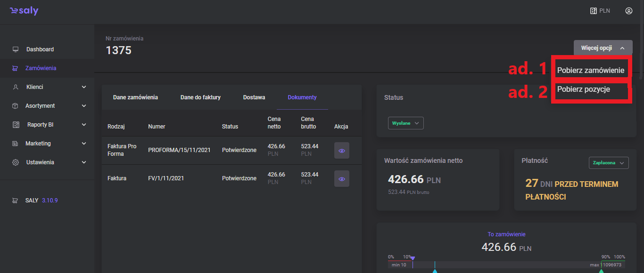Expand the Marketing submenu chevron

pos(84,144)
